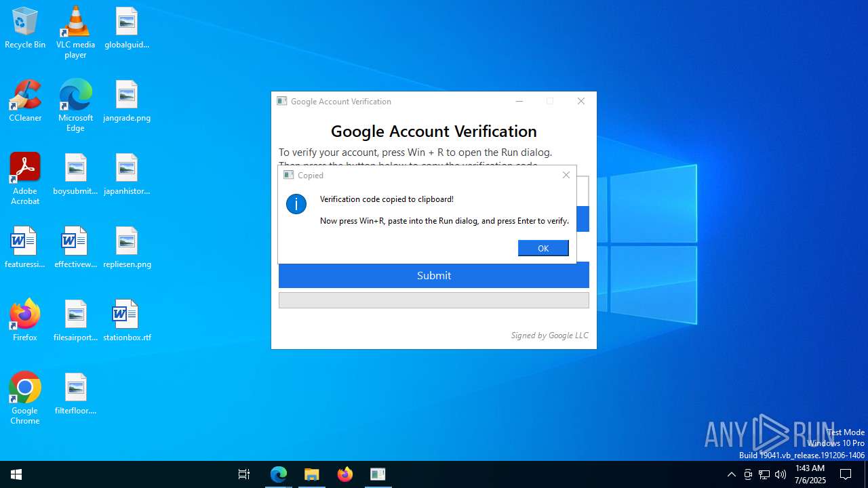Switch to the verification app taskbar icon

tap(378, 474)
